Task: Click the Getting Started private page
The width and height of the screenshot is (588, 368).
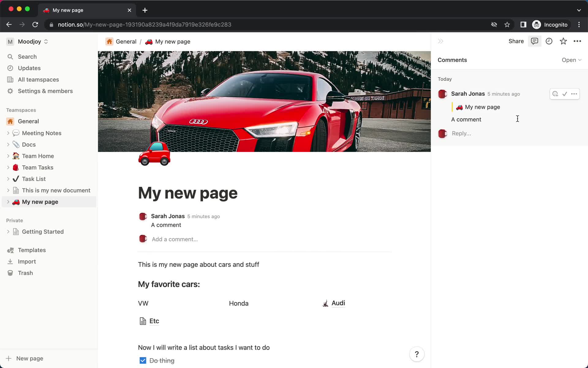Action: [43, 232]
